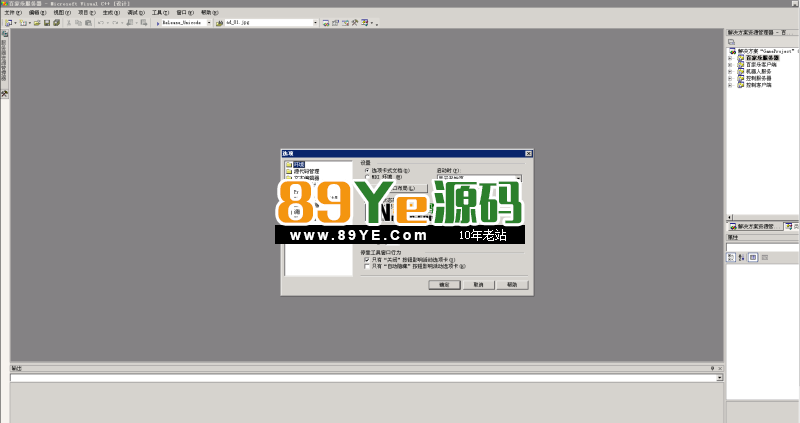Screen dimensions: 800x423
Task: Open the Release_Unicode configuration dropdown
Action: (x=209, y=23)
